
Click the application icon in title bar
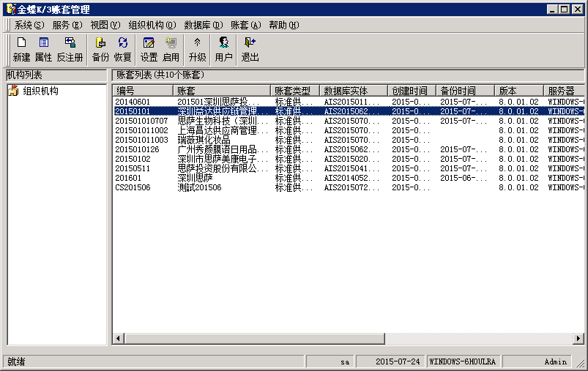pyautogui.click(x=11, y=9)
